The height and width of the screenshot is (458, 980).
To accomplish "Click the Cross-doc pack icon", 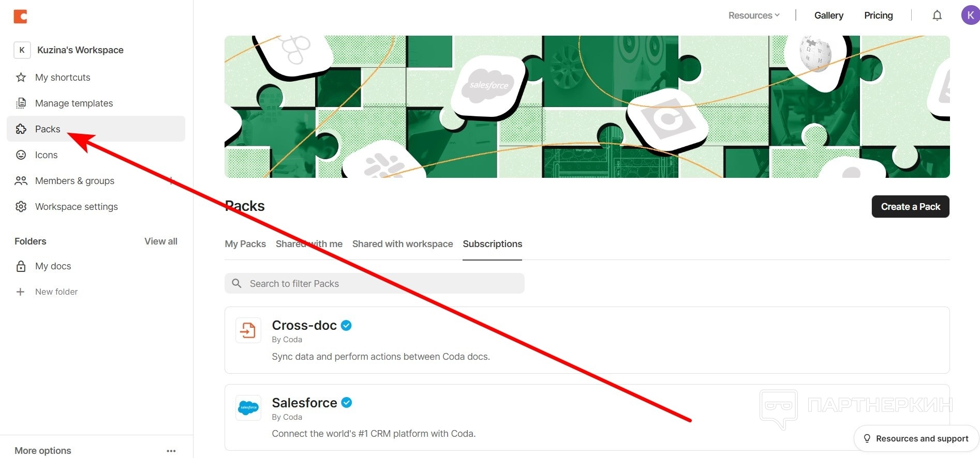I will pos(248,330).
